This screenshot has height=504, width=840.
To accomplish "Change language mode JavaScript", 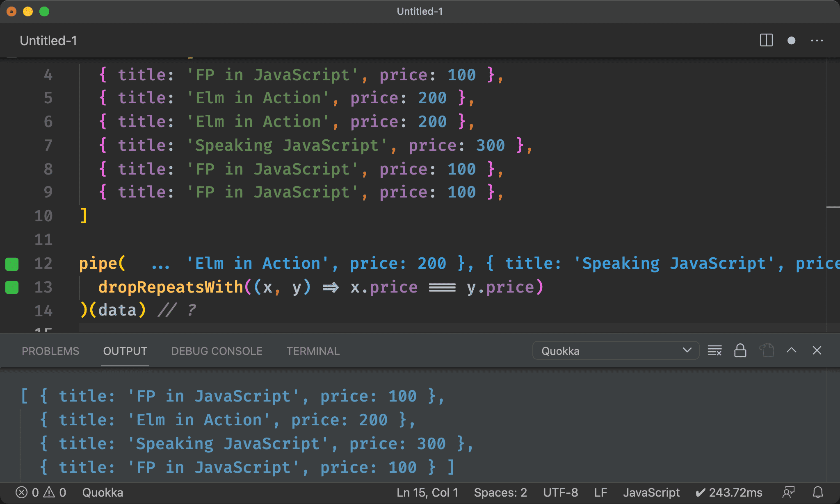I will point(651,493).
